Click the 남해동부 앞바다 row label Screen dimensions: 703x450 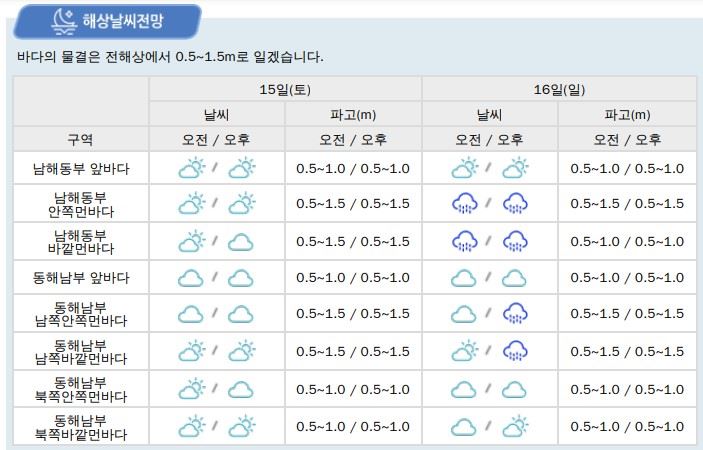tap(80, 169)
